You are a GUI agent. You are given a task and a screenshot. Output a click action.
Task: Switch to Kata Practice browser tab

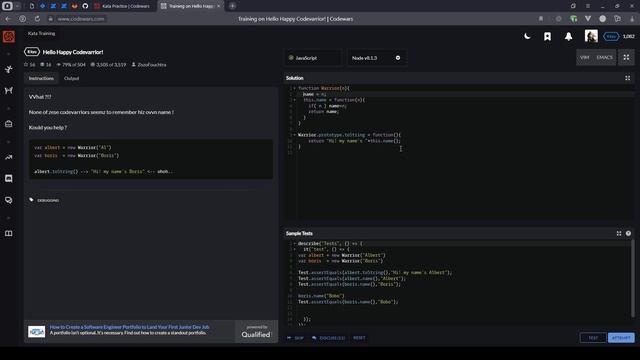coord(124,6)
